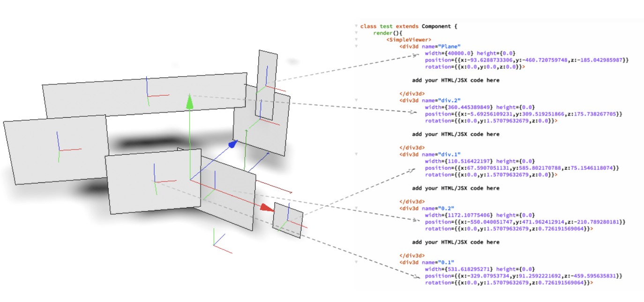Screen dimensions: 644x302
Task: Fold the div3d "div.2" block
Action: click(x=356, y=100)
